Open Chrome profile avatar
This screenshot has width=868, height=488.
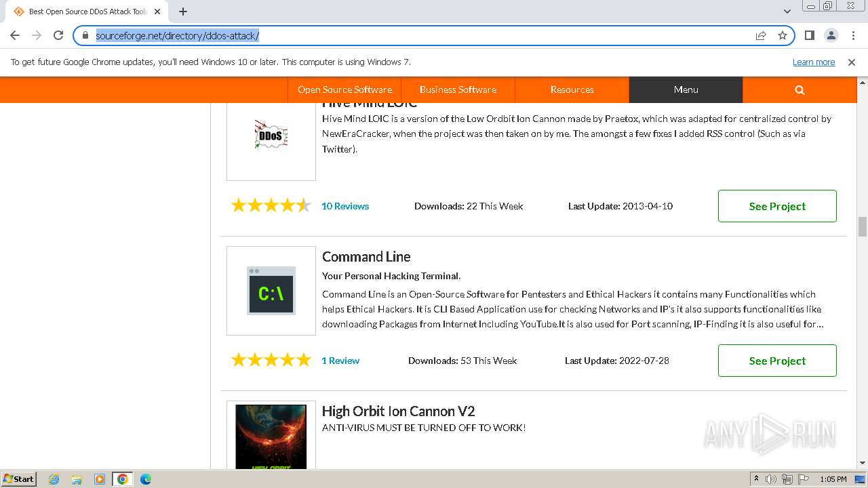tap(831, 35)
